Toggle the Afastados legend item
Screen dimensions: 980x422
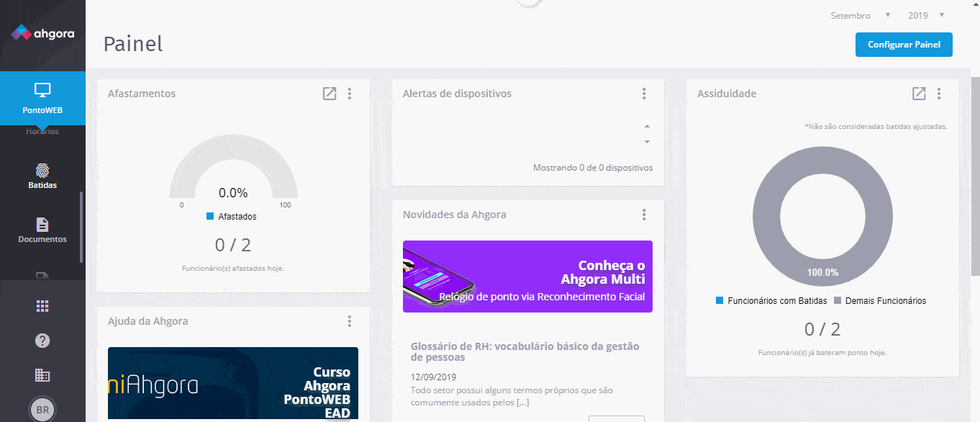pos(231,216)
